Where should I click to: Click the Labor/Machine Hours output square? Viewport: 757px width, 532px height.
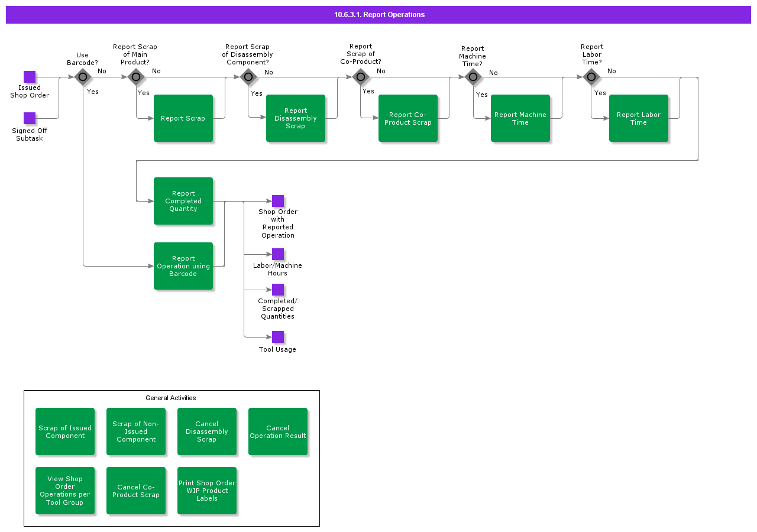point(278,254)
